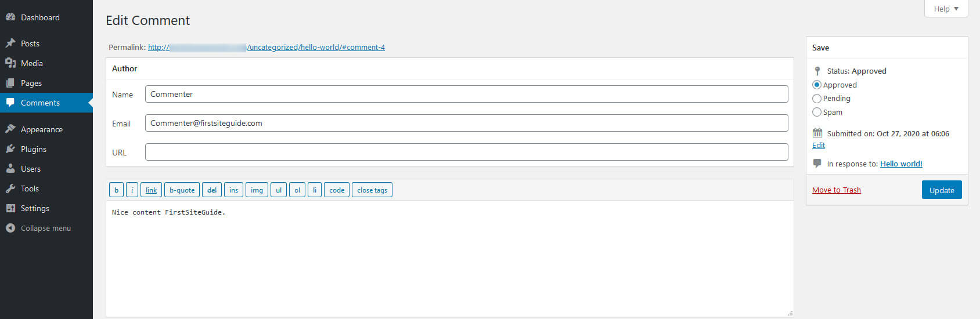Viewport: 980px width, 319px height.
Task: Open the Pages menu
Action: [46, 83]
